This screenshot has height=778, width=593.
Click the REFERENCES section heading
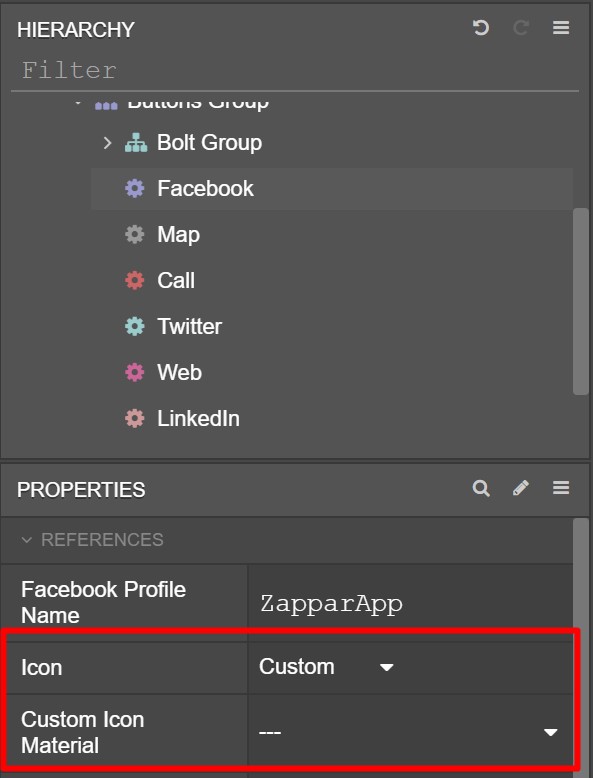[102, 540]
